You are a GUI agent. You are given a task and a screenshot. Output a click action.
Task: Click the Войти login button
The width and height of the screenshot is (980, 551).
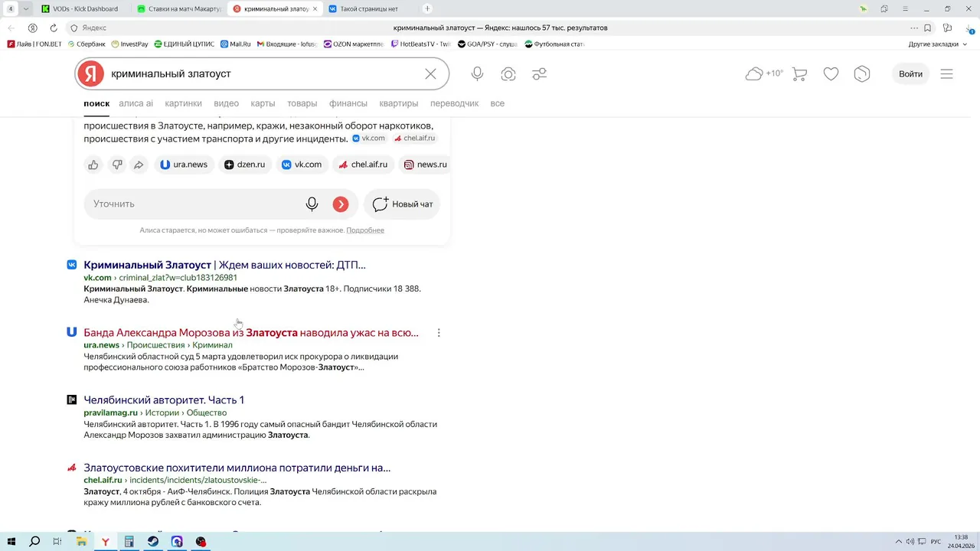(910, 74)
